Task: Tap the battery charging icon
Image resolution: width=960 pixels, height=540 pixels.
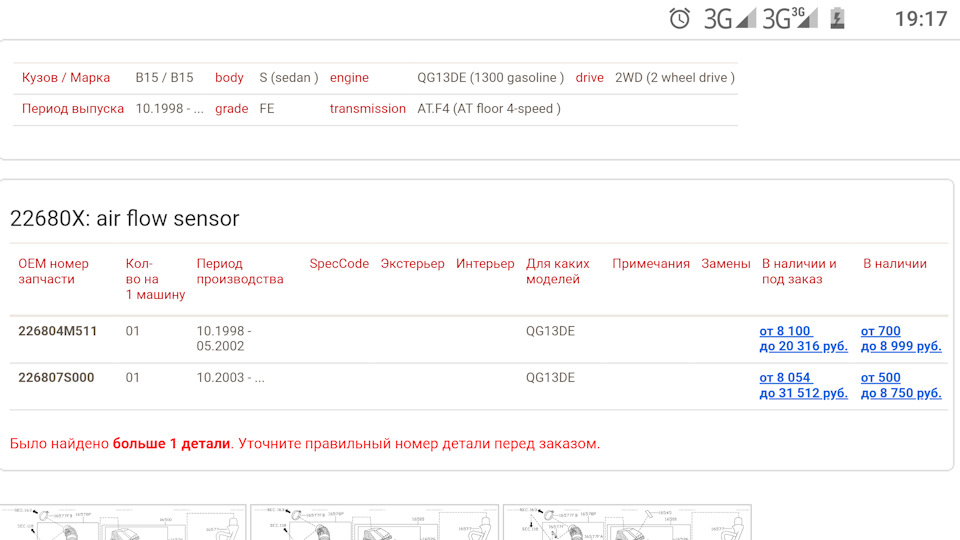Action: coord(837,18)
